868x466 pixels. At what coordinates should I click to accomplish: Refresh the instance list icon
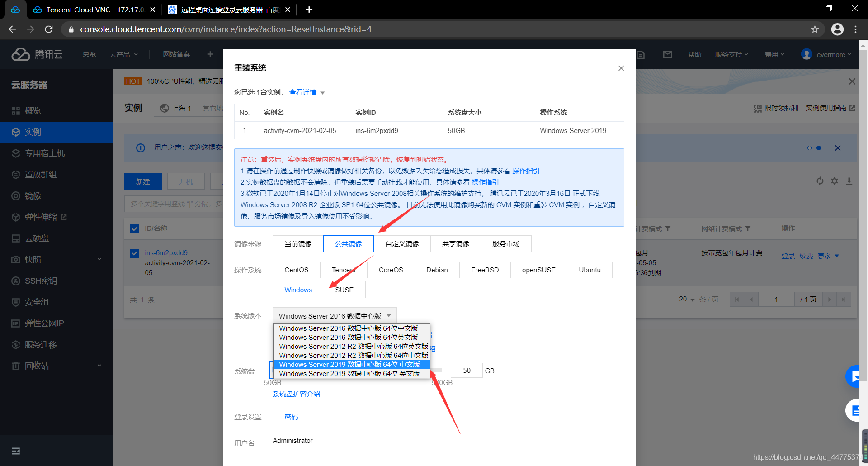(x=820, y=181)
